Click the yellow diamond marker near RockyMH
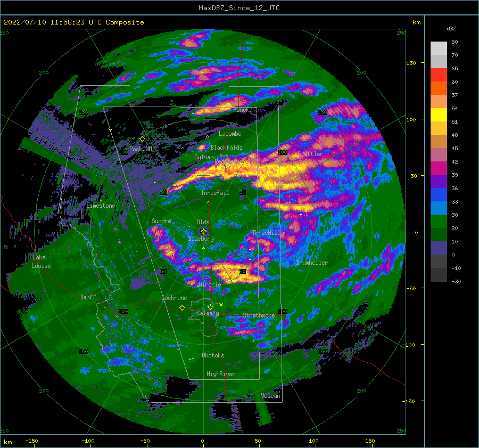The width and height of the screenshot is (479, 448). 142,139
